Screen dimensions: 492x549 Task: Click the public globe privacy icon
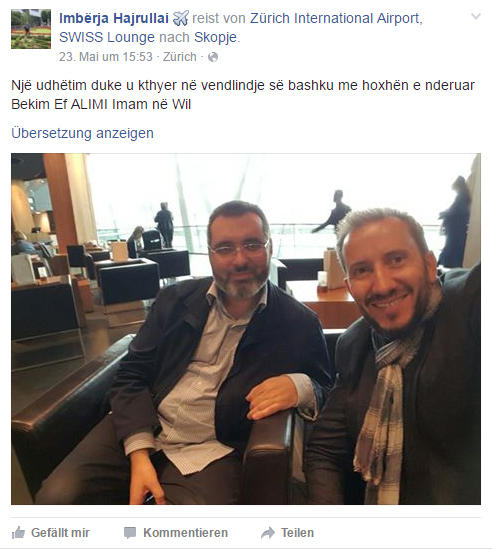213,57
